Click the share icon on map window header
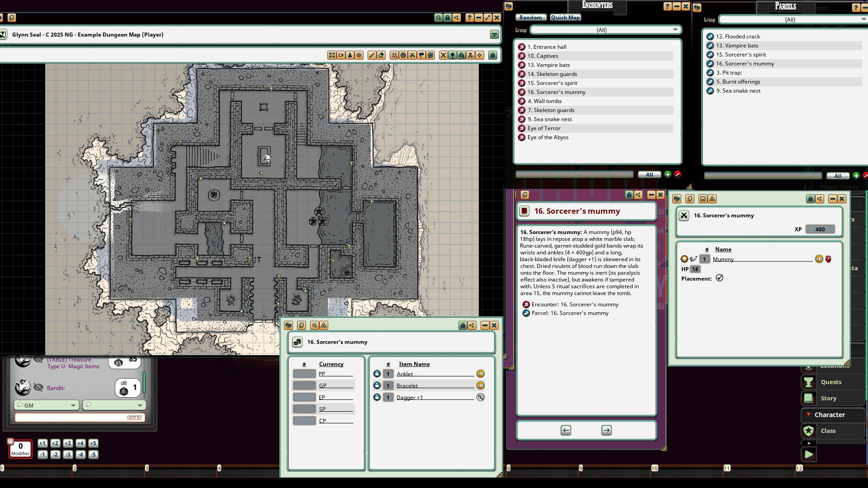The image size is (868, 488). tap(457, 18)
